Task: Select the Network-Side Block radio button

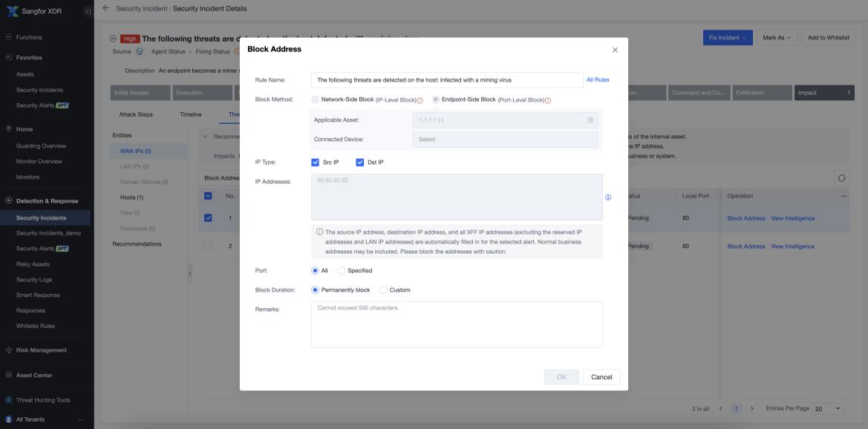Action: coord(315,99)
